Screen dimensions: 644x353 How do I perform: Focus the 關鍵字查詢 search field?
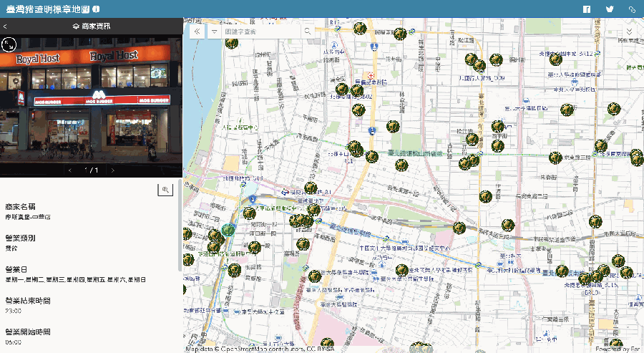click(261, 32)
